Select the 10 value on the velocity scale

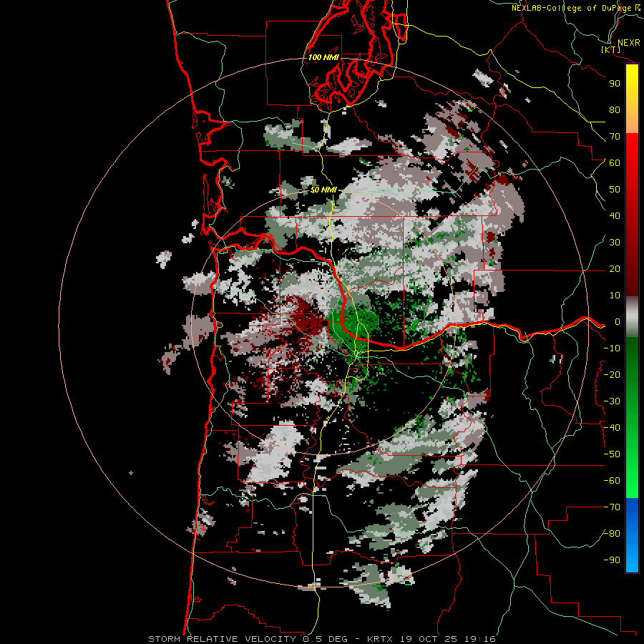point(615,296)
